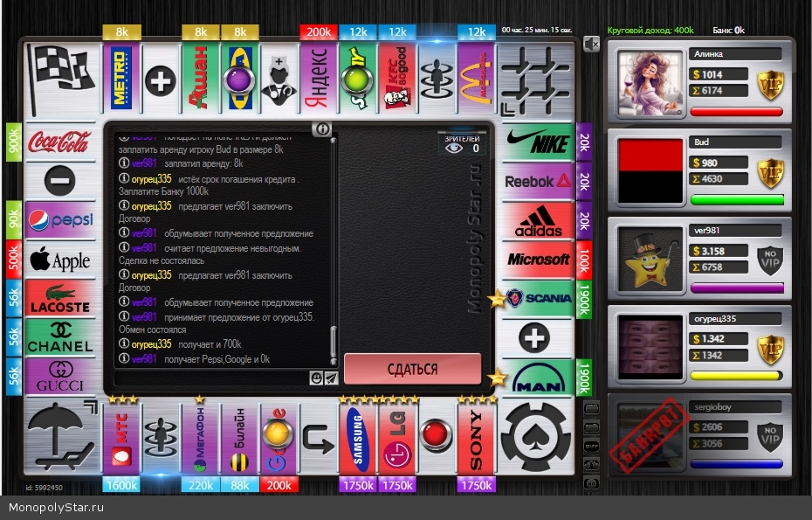Select the McDonald's property cell

(x=475, y=79)
